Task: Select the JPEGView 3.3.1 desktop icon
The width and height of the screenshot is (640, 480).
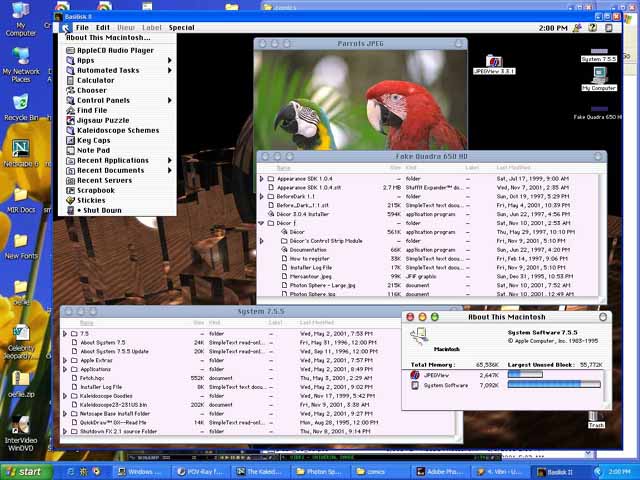Action: click(493, 62)
